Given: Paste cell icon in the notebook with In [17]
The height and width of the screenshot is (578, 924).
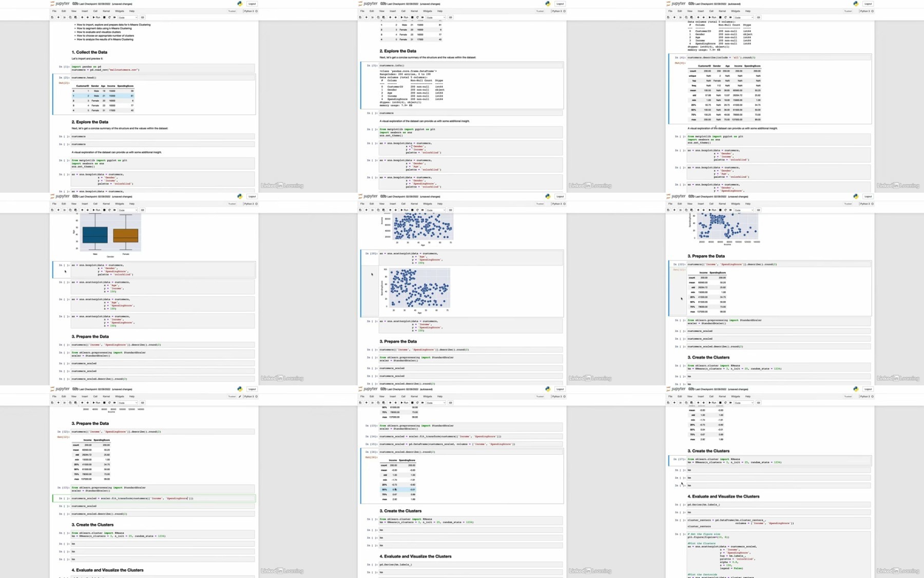Looking at the screenshot, I should 691,403.
